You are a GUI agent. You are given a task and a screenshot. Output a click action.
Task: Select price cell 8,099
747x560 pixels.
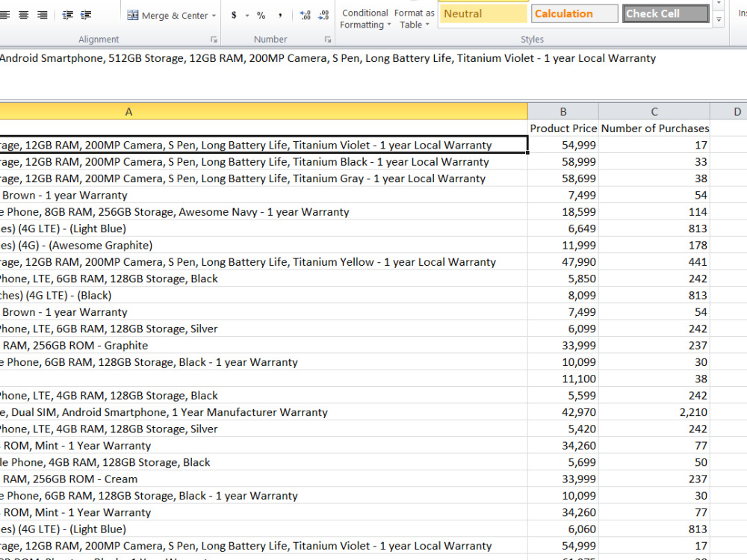pyautogui.click(x=563, y=295)
